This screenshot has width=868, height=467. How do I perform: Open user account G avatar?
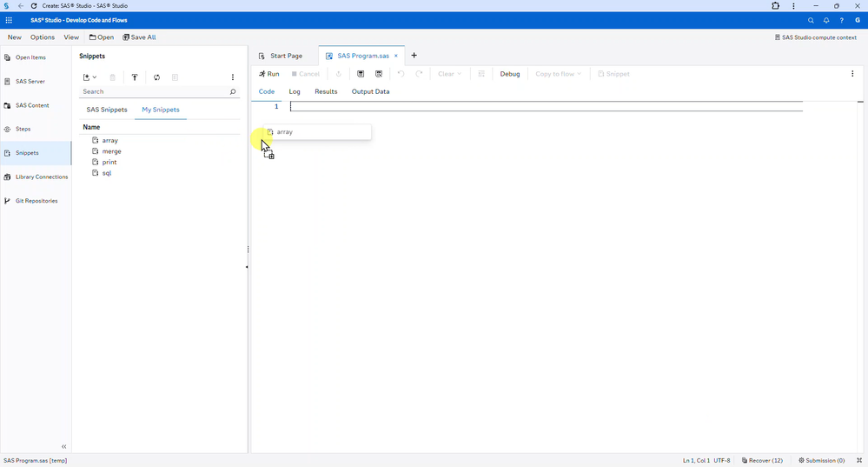coord(858,21)
